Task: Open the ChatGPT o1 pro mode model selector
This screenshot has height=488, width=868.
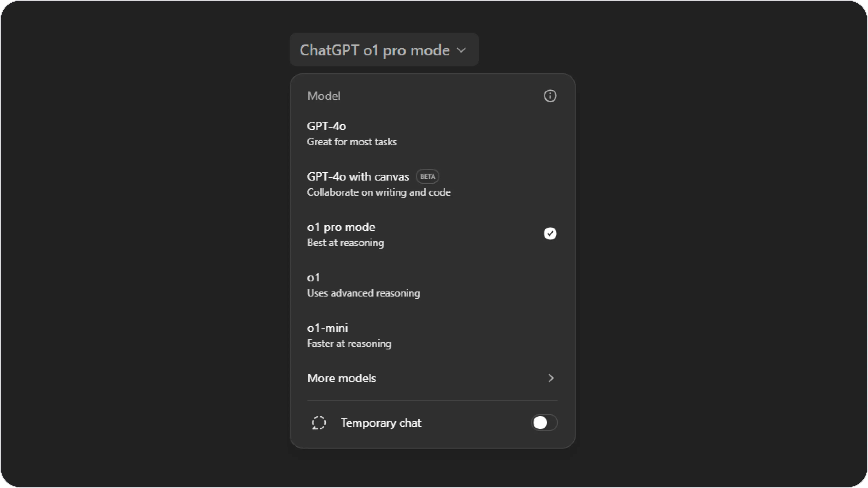Action: [x=384, y=50]
